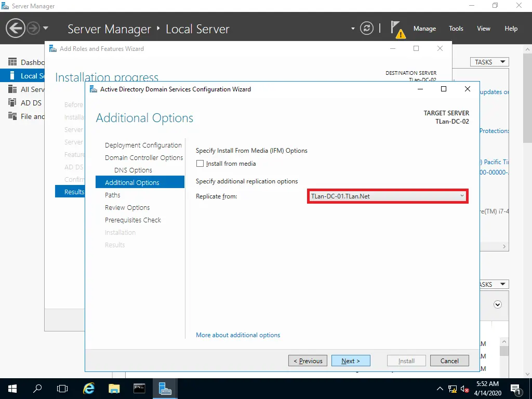This screenshot has width=532, height=399.
Task: Click the Server Manager back arrow button
Action: click(15, 28)
